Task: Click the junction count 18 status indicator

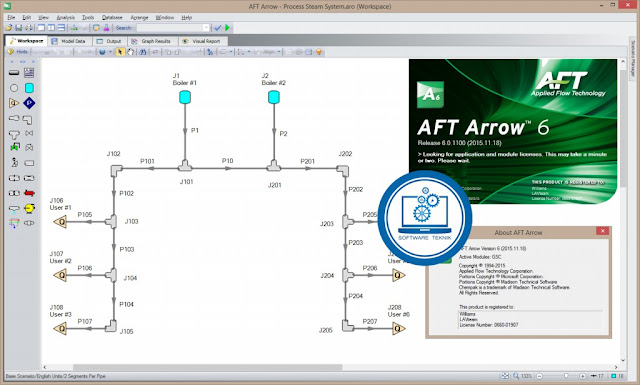Action: 618,376
